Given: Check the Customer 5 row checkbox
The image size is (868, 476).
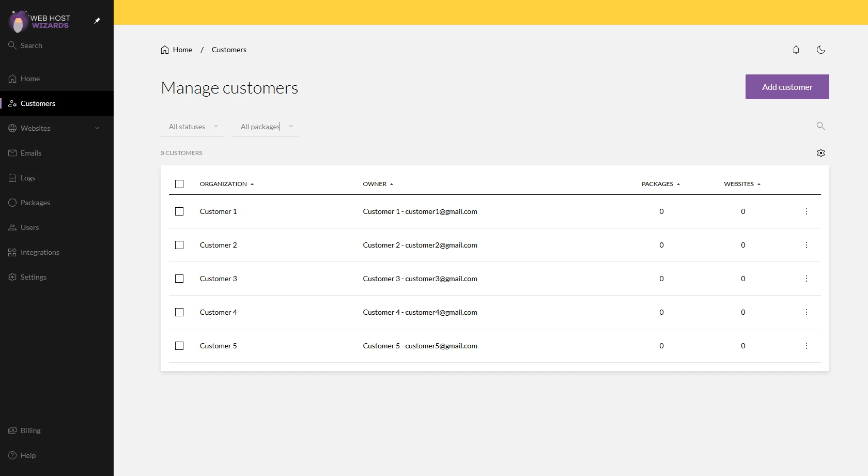Looking at the screenshot, I should (179, 346).
